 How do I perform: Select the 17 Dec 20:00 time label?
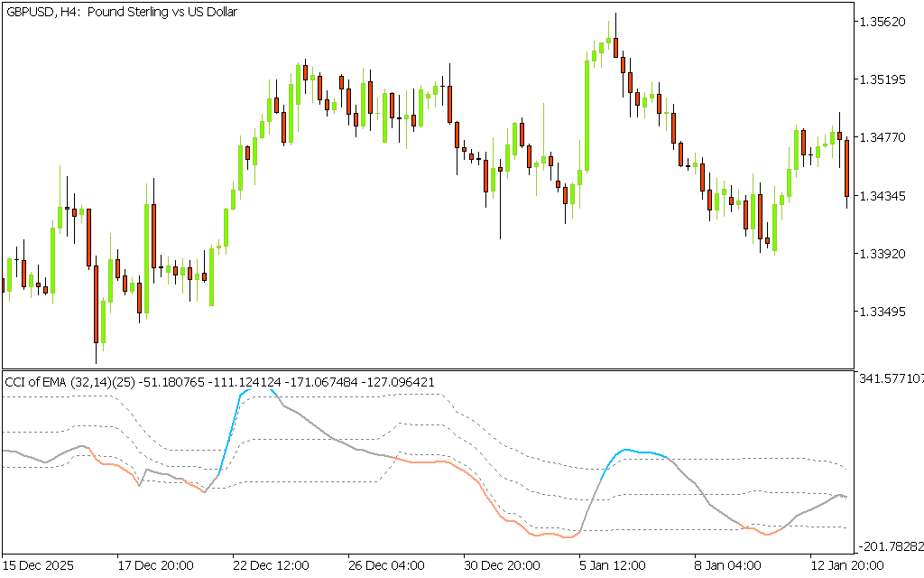(155, 566)
